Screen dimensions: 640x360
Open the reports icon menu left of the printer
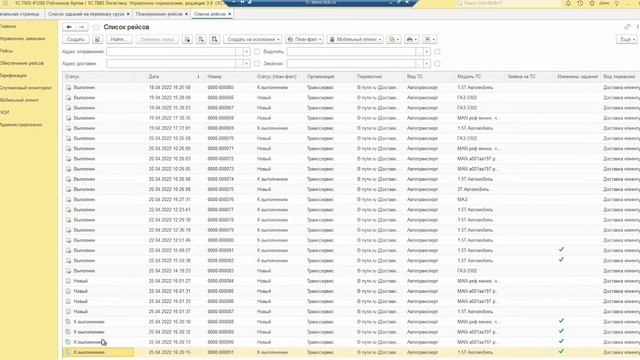(x=394, y=39)
